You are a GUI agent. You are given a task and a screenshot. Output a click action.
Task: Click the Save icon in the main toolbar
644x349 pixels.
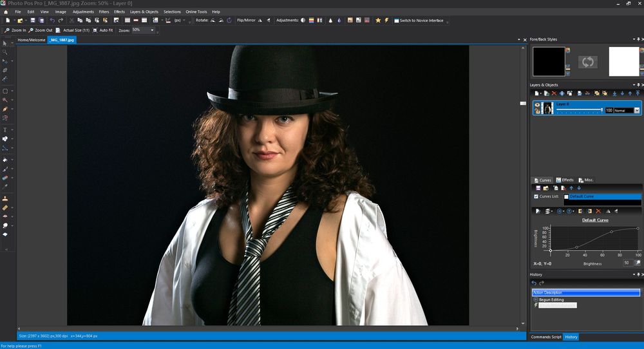(x=33, y=20)
